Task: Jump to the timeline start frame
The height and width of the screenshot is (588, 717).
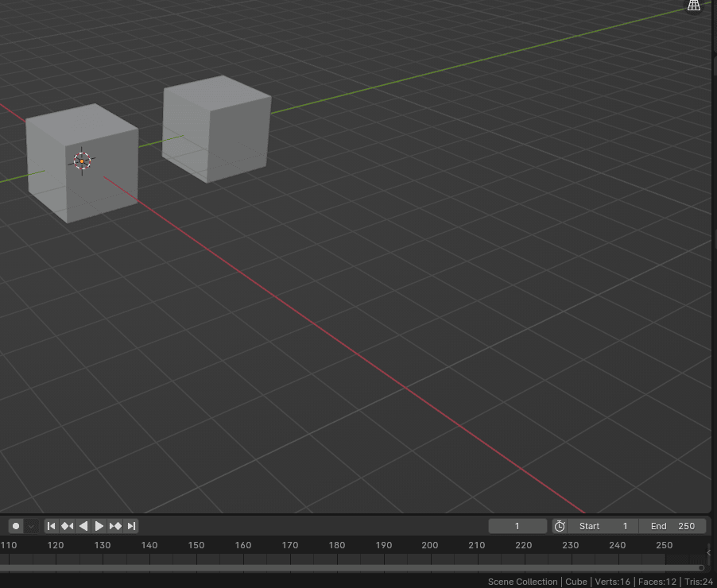Action: [51, 526]
